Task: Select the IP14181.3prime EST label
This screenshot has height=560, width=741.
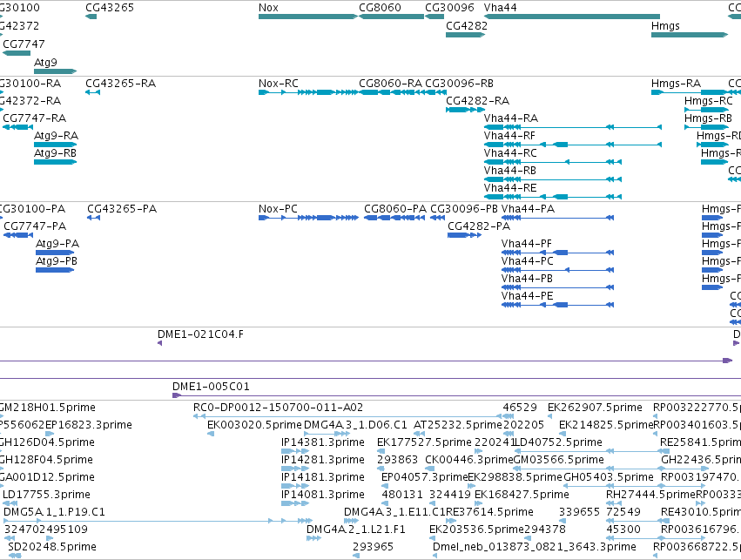Action: click(x=323, y=477)
